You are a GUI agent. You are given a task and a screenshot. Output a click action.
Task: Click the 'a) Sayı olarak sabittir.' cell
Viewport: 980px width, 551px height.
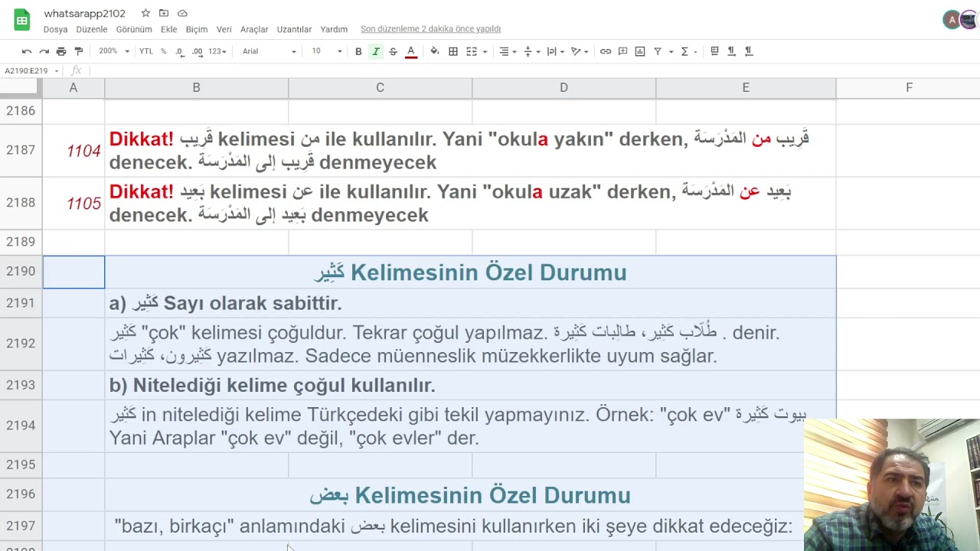click(470, 303)
